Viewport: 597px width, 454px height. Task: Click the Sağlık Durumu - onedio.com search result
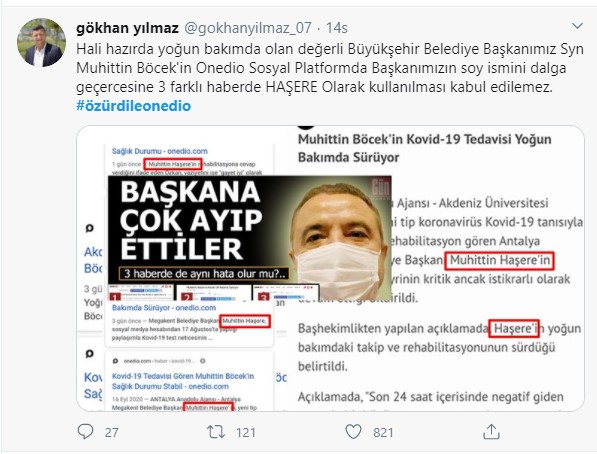[160, 151]
